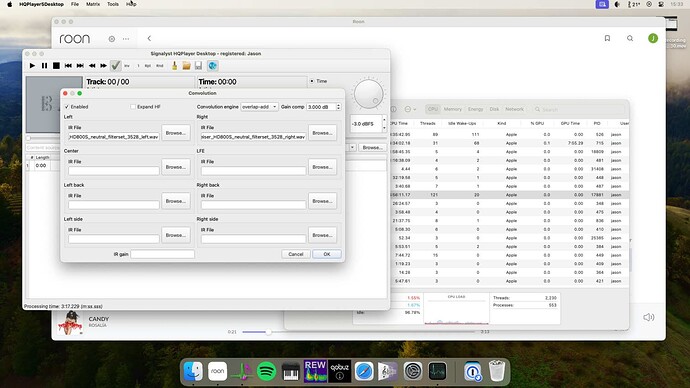690x388 pixels.
Task: Open Qobuz from the Dock
Action: [340, 371]
